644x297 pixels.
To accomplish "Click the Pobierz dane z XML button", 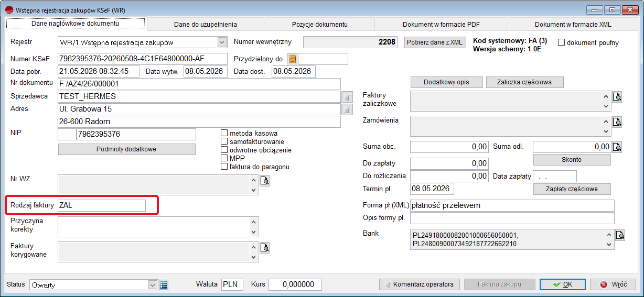I will click(x=435, y=42).
